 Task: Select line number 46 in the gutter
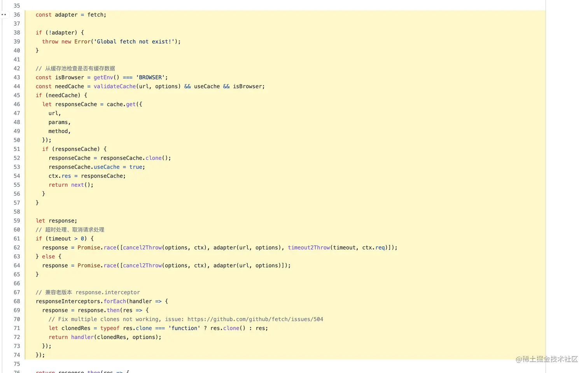tap(17, 104)
